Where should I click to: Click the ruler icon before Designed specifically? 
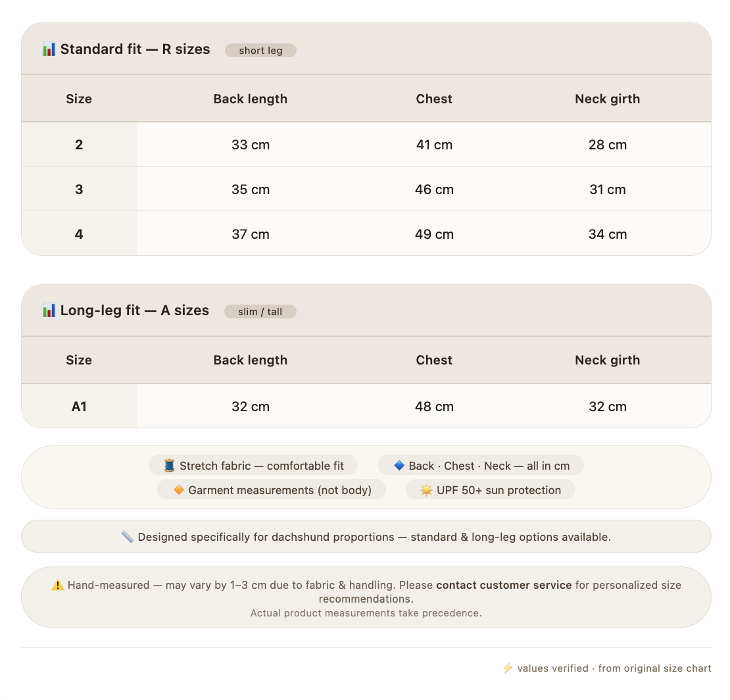(x=127, y=537)
